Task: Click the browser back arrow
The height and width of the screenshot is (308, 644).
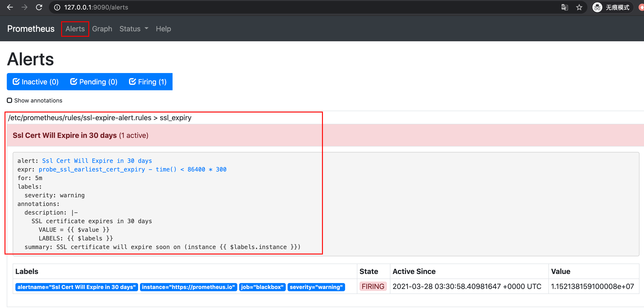Action: (x=10, y=7)
